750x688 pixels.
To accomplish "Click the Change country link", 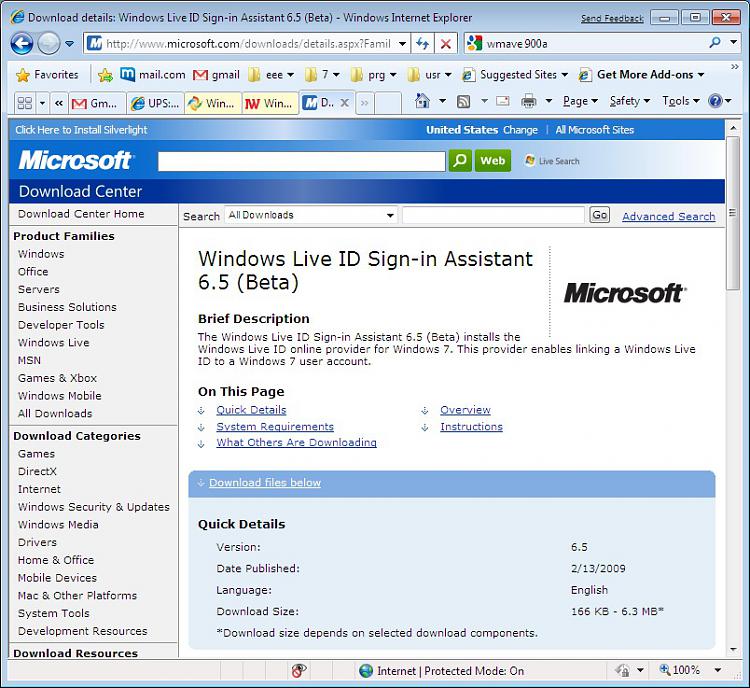I will pos(520,130).
